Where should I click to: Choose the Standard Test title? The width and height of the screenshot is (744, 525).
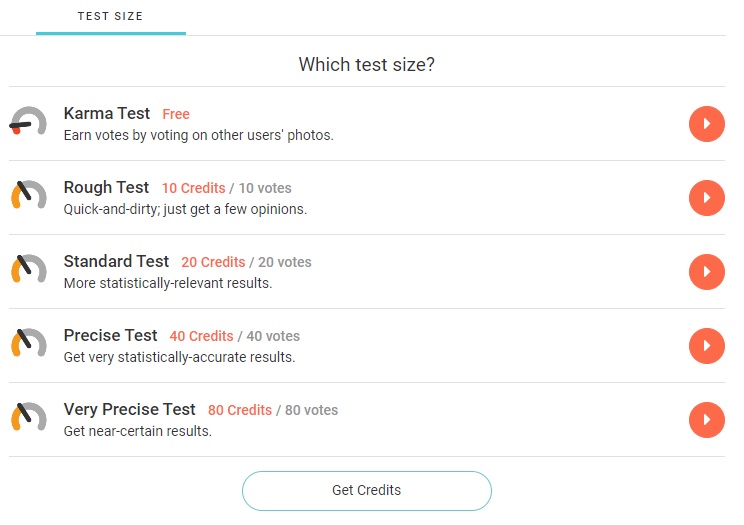[116, 262]
